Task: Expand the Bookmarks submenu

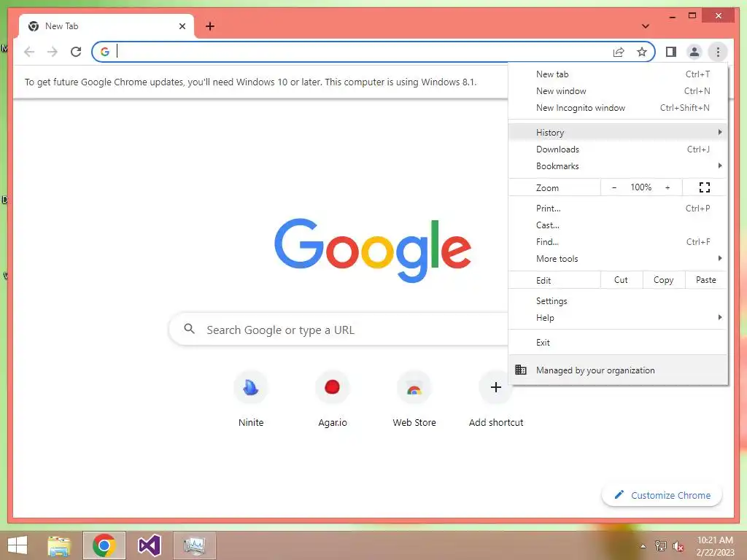Action: [x=618, y=166]
